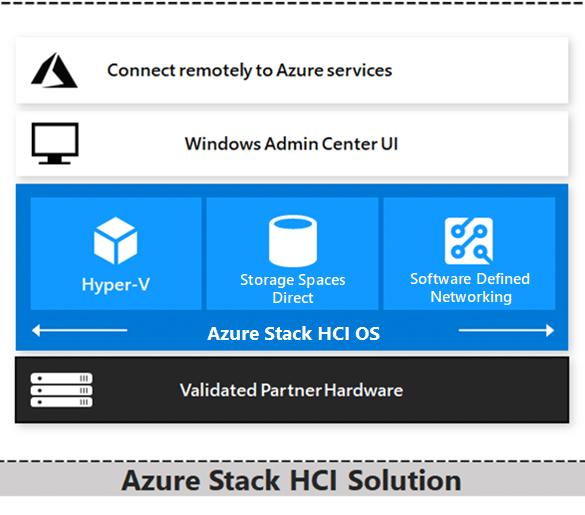This screenshot has width=585, height=515.
Task: Select the Storage Spaces Direct tile
Action: point(292,254)
